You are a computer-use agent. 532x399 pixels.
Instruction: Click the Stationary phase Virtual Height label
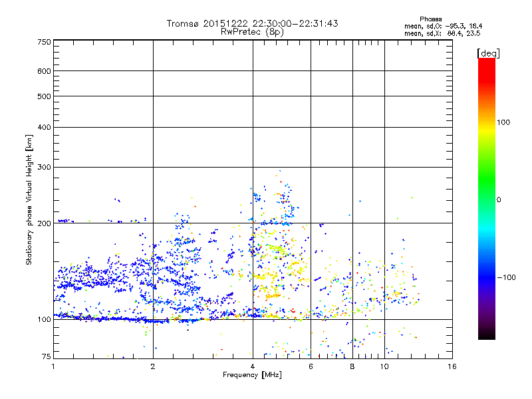tap(29, 199)
